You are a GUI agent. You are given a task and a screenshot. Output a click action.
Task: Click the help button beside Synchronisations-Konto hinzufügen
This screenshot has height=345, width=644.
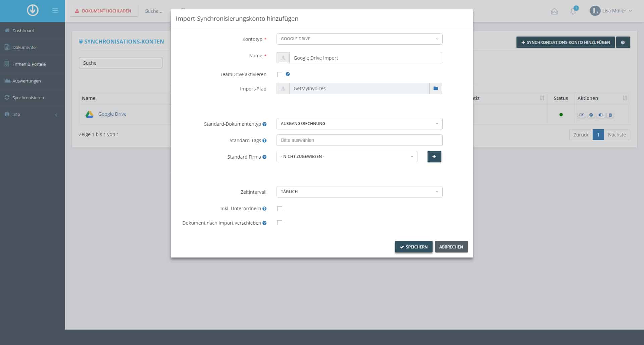coord(623,42)
